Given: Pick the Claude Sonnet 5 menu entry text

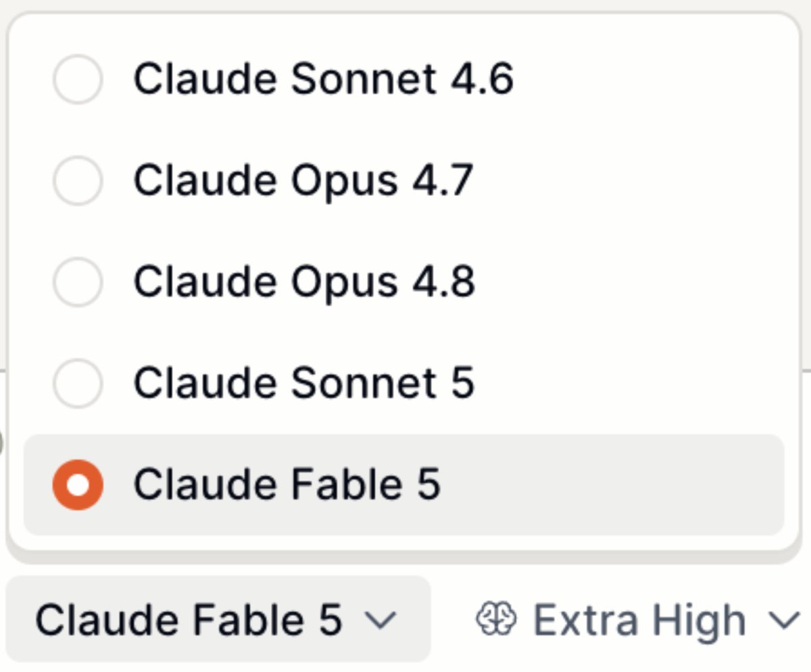Looking at the screenshot, I should pos(303,383).
